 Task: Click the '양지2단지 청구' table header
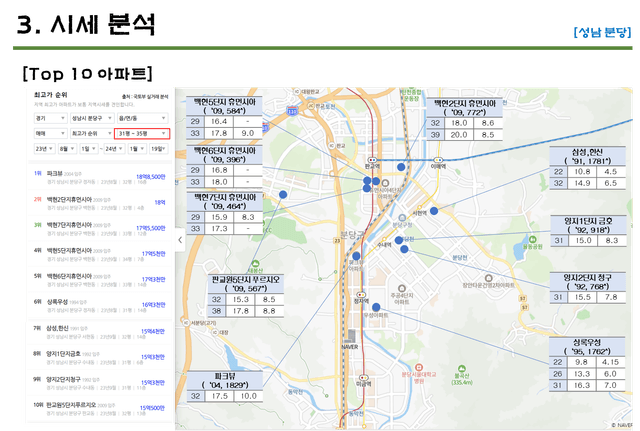click(x=587, y=282)
